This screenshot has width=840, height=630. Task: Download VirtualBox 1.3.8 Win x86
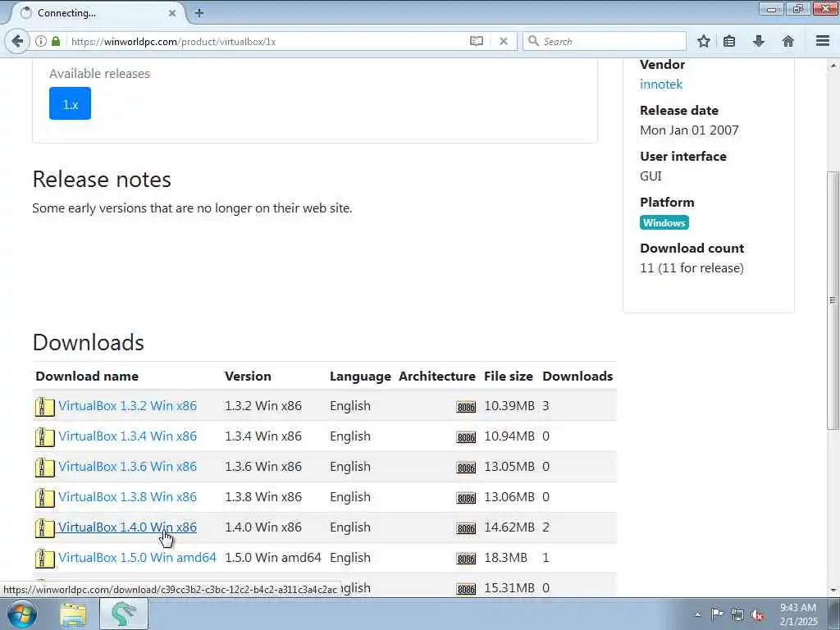(127, 497)
